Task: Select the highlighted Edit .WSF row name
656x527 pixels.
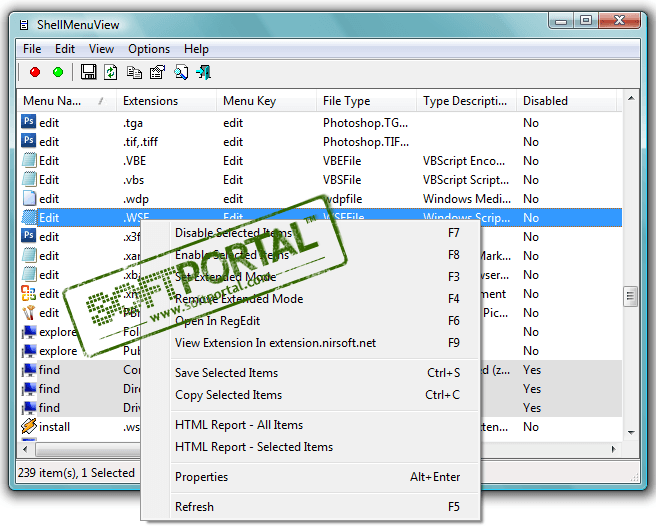Action: (x=49, y=218)
